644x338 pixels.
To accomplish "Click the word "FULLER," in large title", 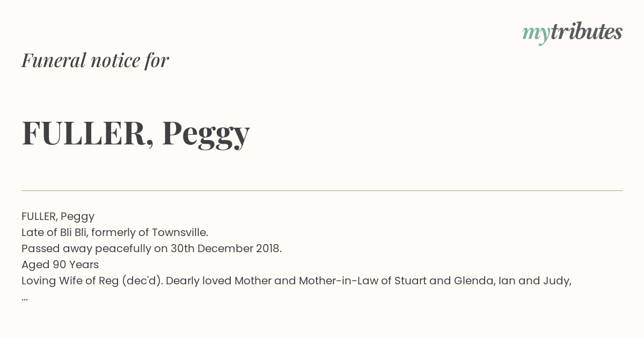I will tap(88, 133).
